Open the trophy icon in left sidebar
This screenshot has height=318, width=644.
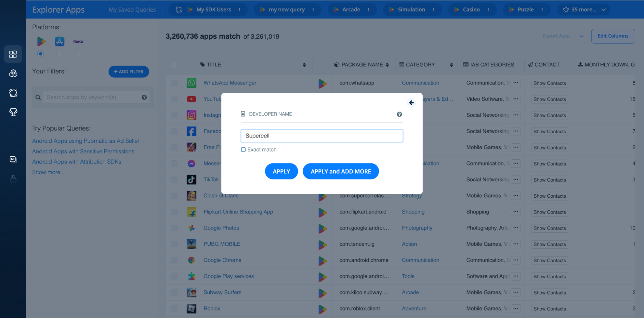[13, 112]
